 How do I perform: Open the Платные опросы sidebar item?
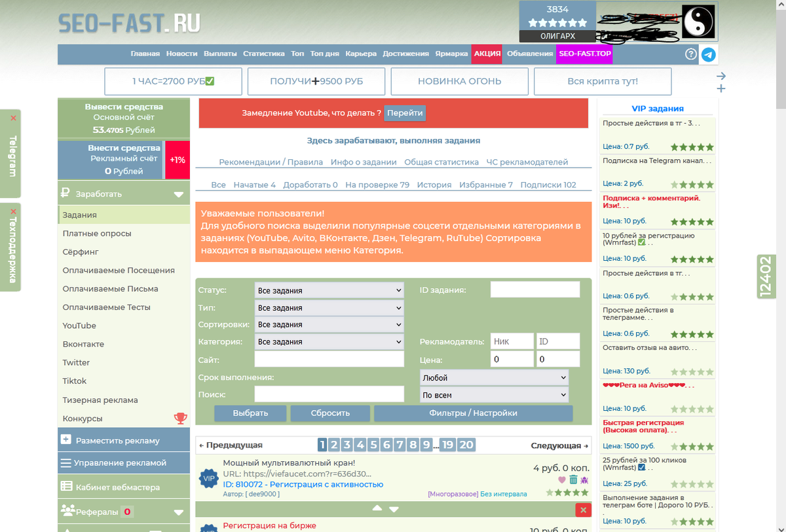point(97,233)
